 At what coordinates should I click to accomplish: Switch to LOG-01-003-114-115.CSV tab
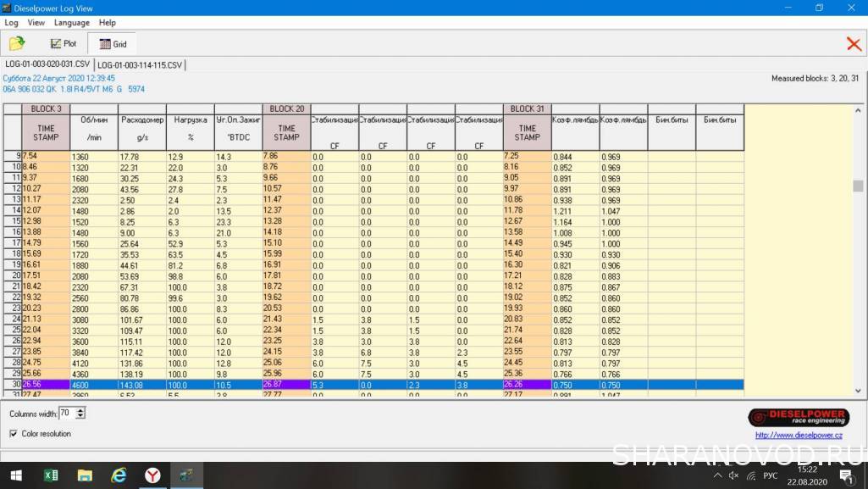(140, 64)
